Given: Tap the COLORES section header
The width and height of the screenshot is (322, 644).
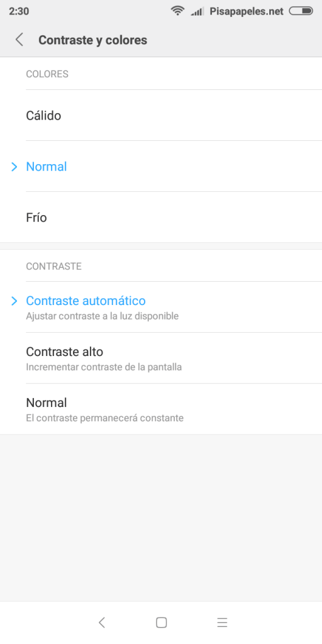Looking at the screenshot, I should coord(47,74).
